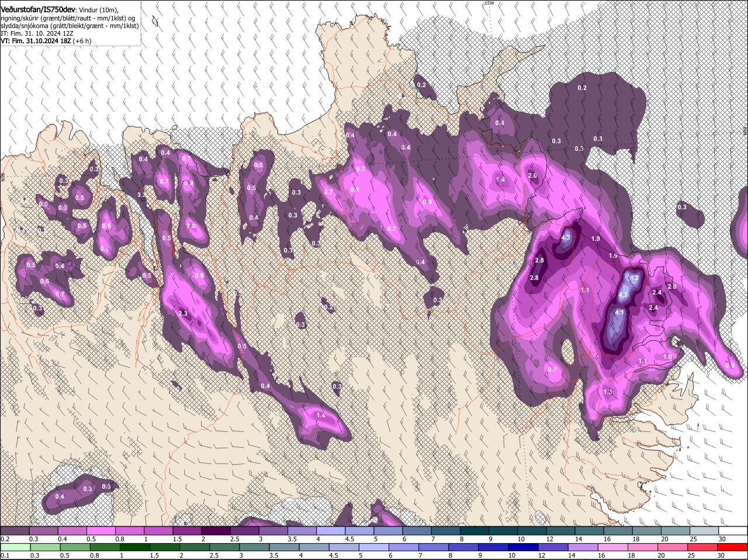
Task: Pick the darkest green lower swatch between 1 and 1.5
Action: (x=134, y=548)
